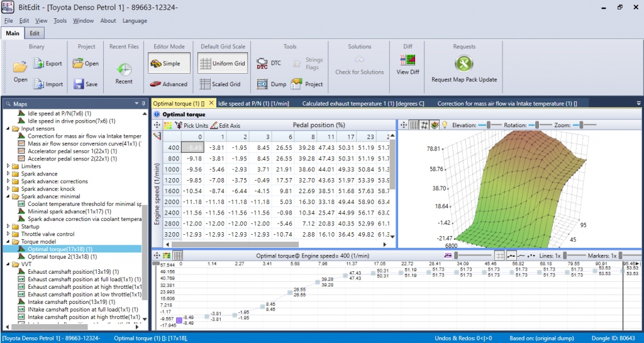Click the move icon in 3D view toolbar
Screen dimensions: 644x343
[x=404, y=125]
